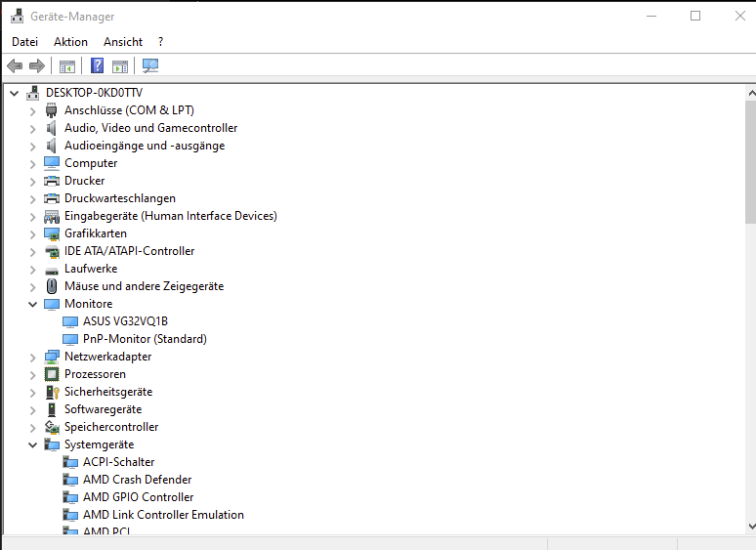Viewport: 756px width, 550px height.
Task: Collapse the Systemgeräte category
Action: pyautogui.click(x=33, y=444)
